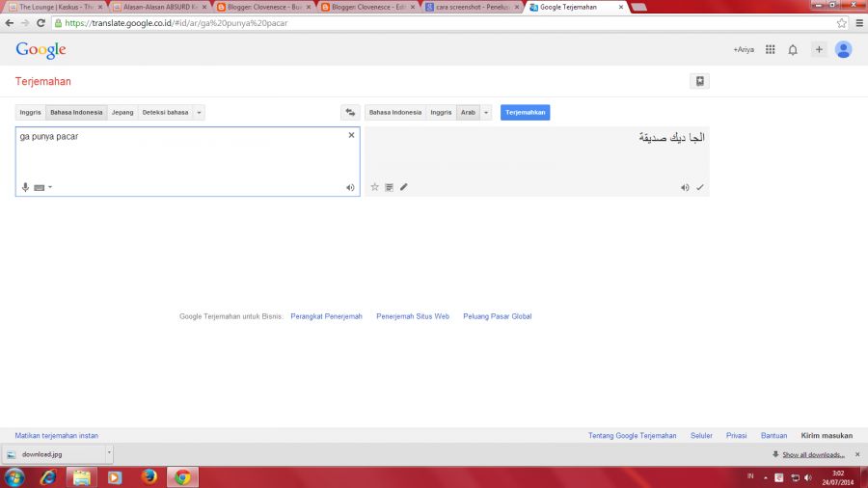Go to the Google logo

(x=41, y=50)
